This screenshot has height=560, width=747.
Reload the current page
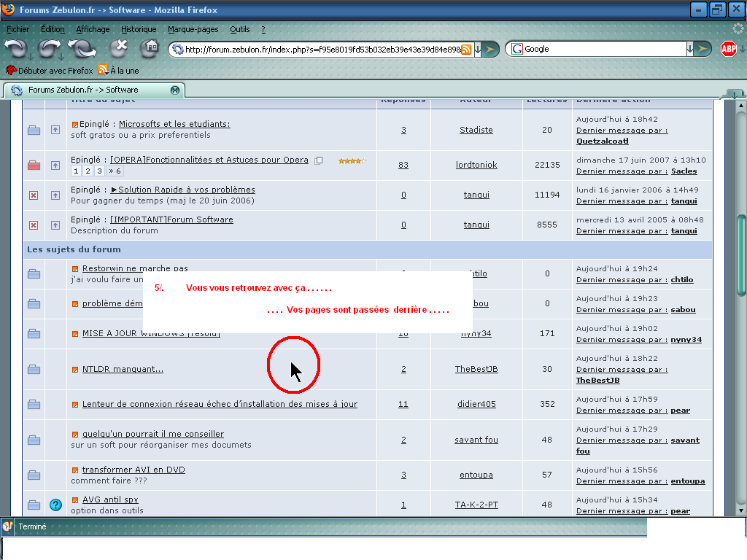pyautogui.click(x=81, y=49)
